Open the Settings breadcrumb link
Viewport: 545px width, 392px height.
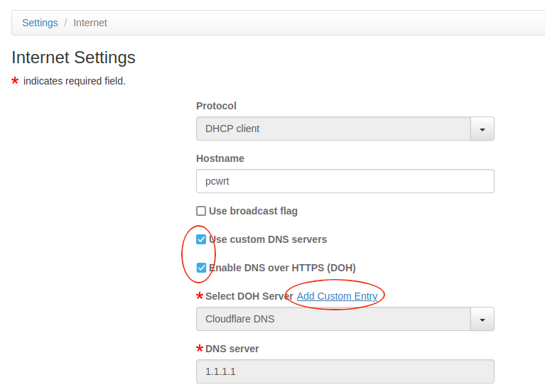40,23
